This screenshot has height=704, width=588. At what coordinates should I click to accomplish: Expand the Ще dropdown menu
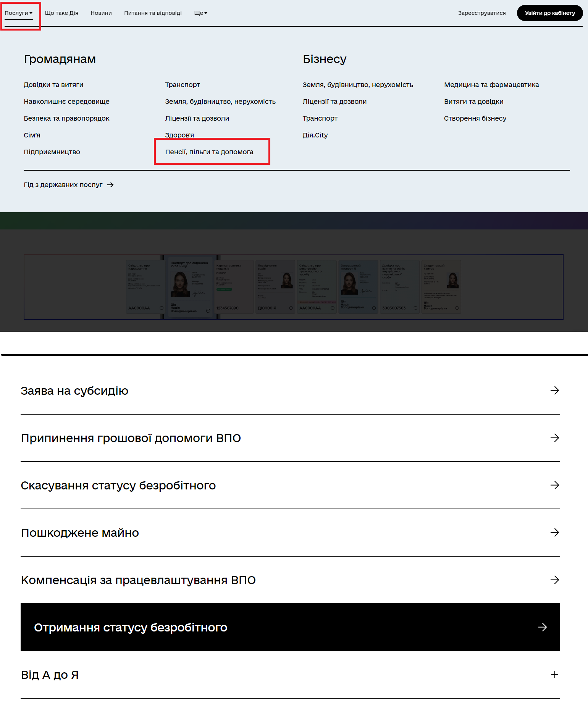click(x=200, y=13)
